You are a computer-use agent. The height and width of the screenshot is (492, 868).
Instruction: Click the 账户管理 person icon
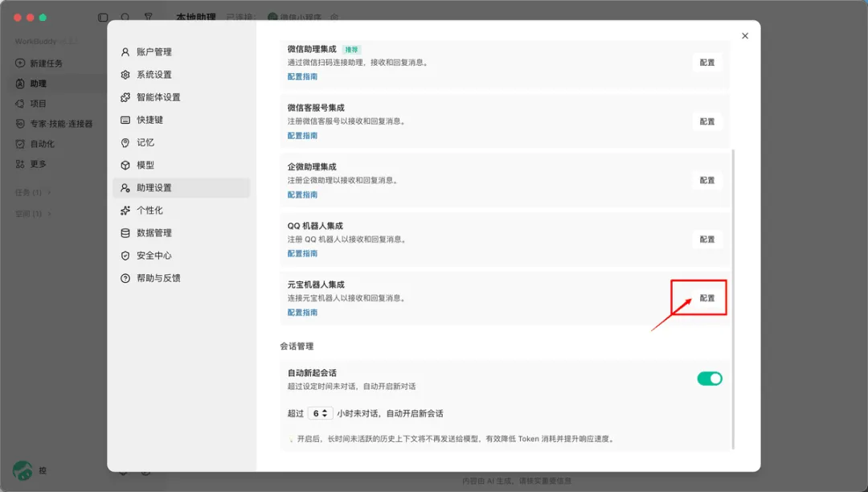[125, 52]
